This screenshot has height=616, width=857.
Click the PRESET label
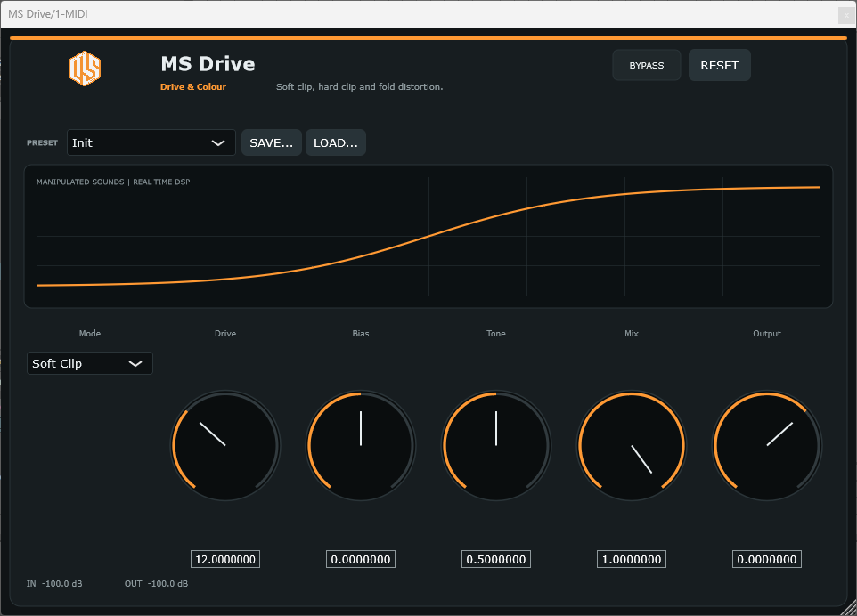[x=42, y=142]
